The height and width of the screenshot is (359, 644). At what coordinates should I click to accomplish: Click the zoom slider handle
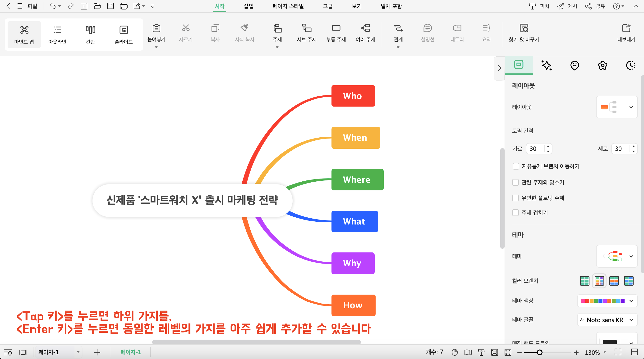tap(539, 352)
